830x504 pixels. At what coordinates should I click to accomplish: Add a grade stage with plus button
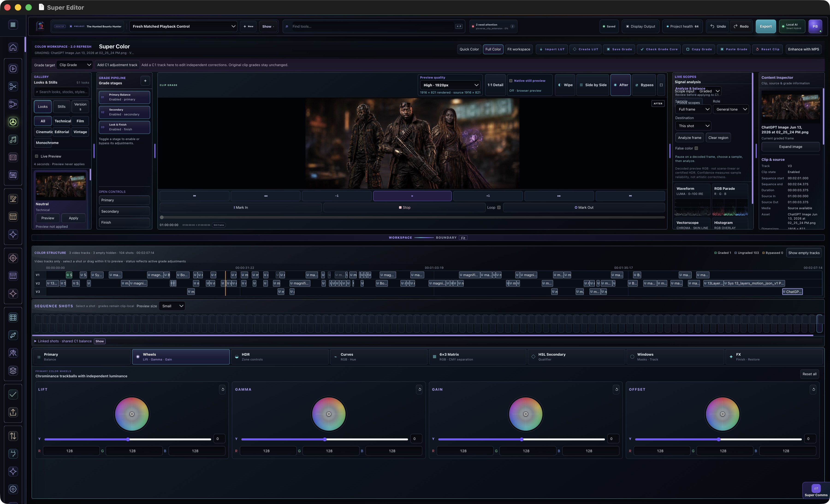(145, 81)
